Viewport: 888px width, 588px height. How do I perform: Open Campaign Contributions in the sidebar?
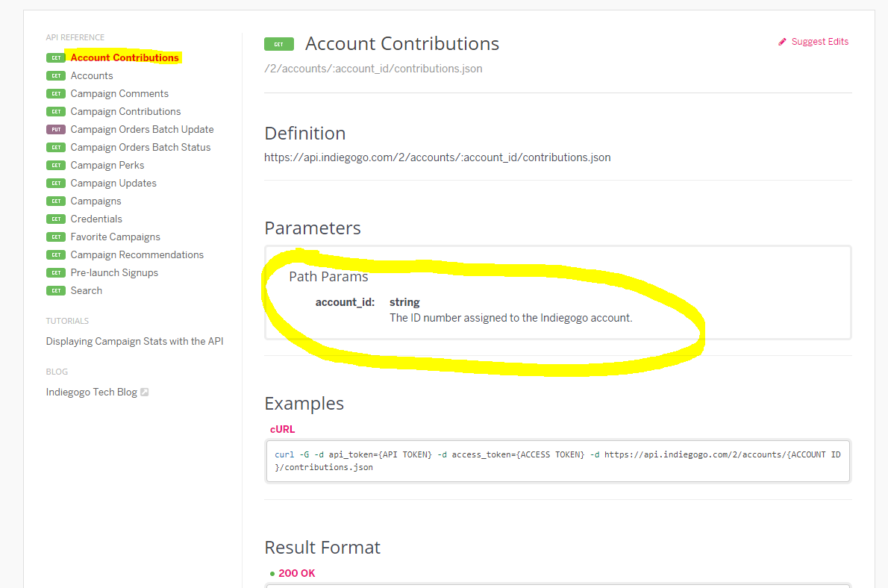pyautogui.click(x=125, y=112)
